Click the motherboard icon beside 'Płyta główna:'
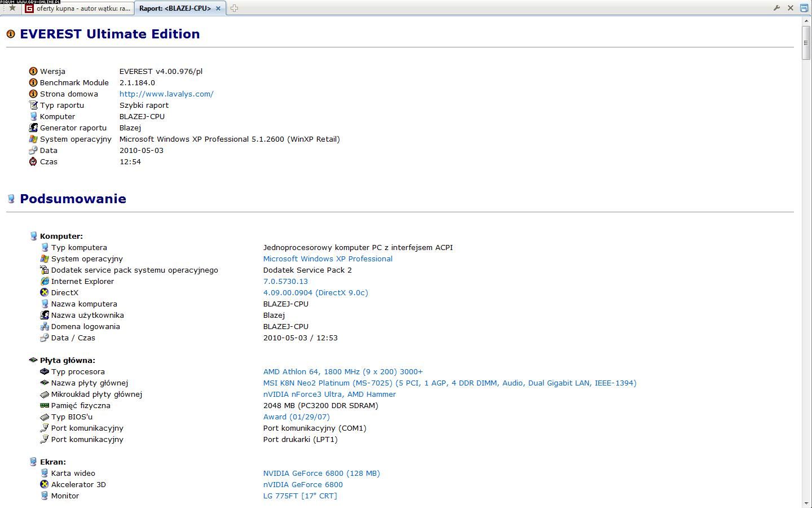The height and width of the screenshot is (508, 812). (33, 360)
